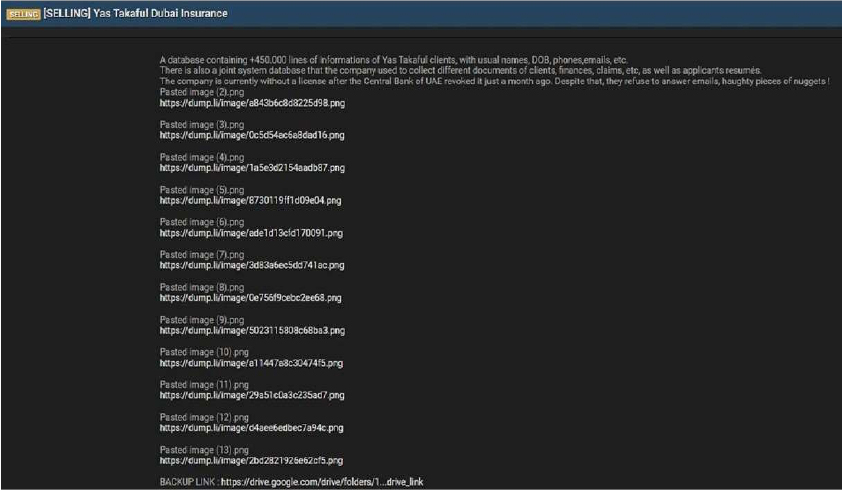
Task: Follow the URL below Pasted image (12).png
Action: (251, 428)
